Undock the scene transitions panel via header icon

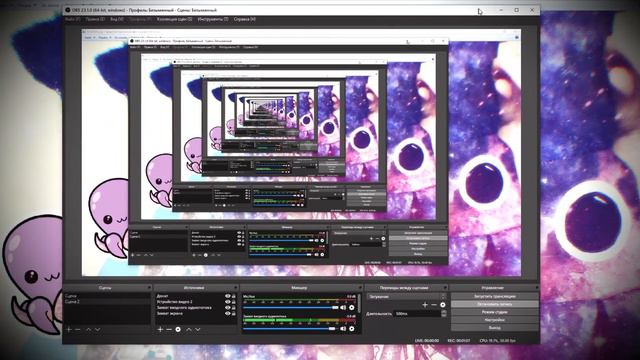(445, 288)
